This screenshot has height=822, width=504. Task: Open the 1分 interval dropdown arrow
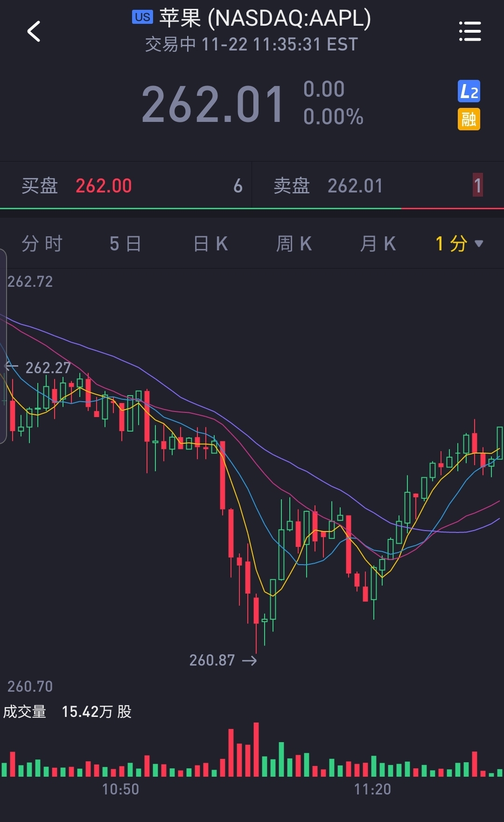pyautogui.click(x=478, y=243)
